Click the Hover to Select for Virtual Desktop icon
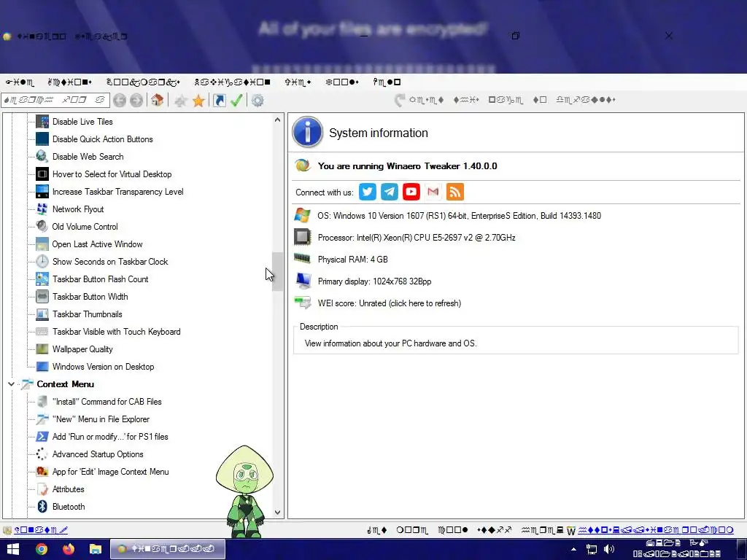 (42, 174)
